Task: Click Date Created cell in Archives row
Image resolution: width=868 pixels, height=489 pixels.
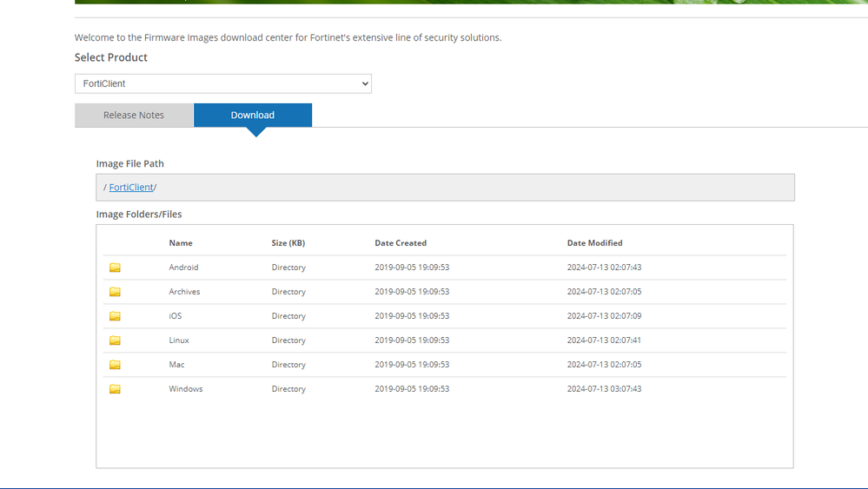Action: tap(412, 292)
